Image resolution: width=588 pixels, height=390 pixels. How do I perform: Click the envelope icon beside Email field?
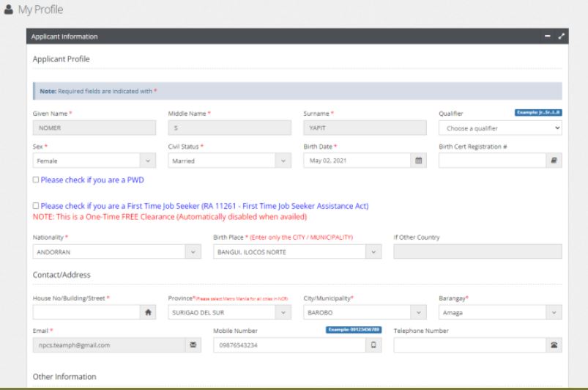coord(193,345)
